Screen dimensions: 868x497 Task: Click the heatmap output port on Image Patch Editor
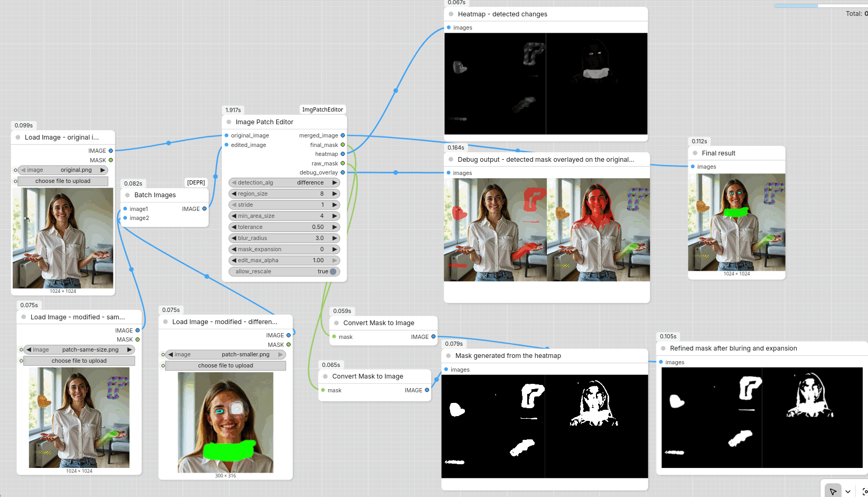tap(343, 154)
